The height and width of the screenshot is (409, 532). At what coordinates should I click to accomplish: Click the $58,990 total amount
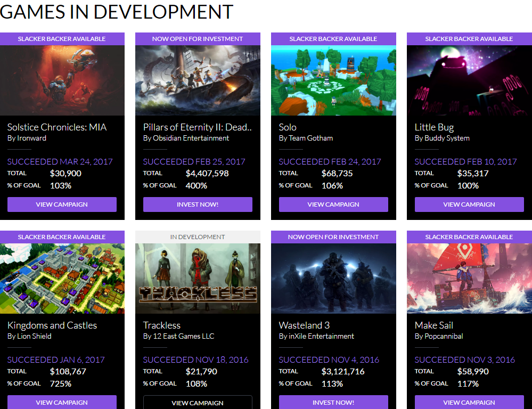point(473,371)
